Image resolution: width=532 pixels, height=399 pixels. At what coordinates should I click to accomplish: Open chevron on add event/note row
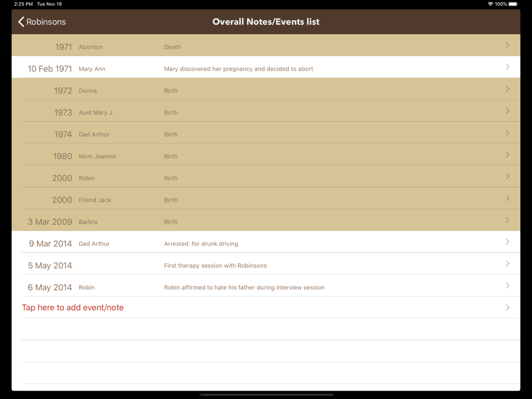508,308
